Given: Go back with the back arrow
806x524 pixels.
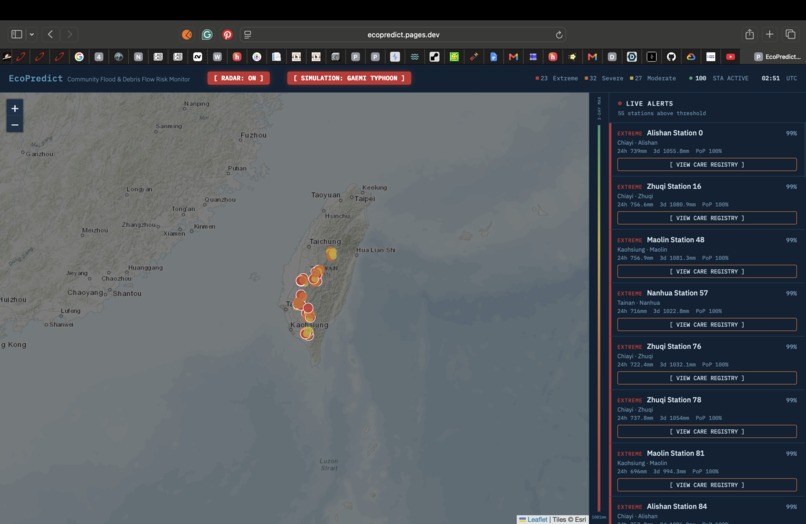Looking at the screenshot, I should point(50,34).
